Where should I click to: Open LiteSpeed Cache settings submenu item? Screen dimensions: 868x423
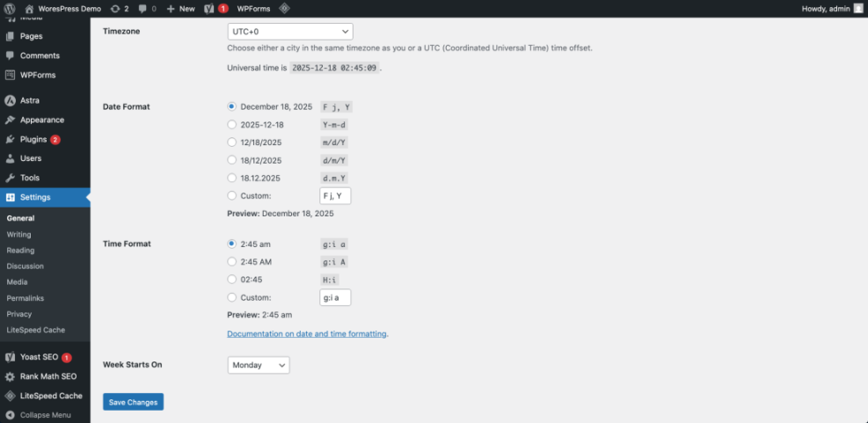36,330
